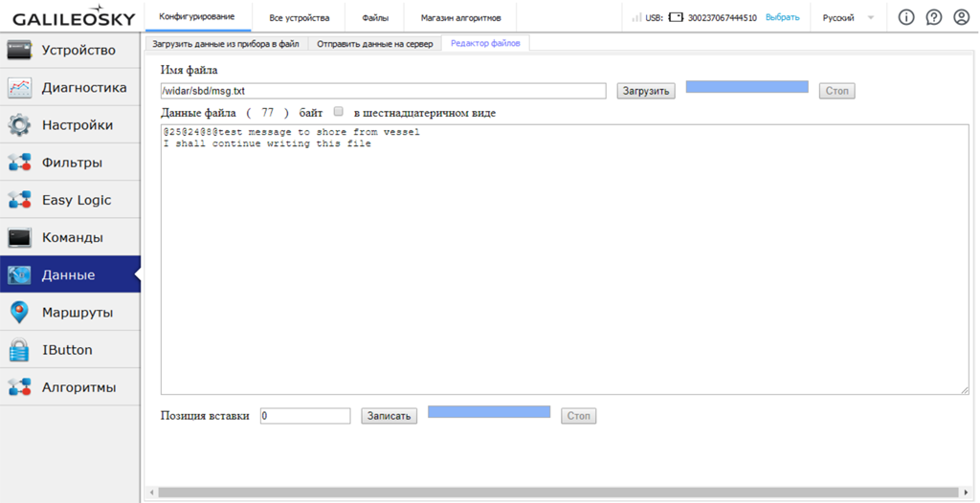Viewport: 980px width, 503px height.
Task: Select Устройство label in sidebar
Action: coord(78,50)
